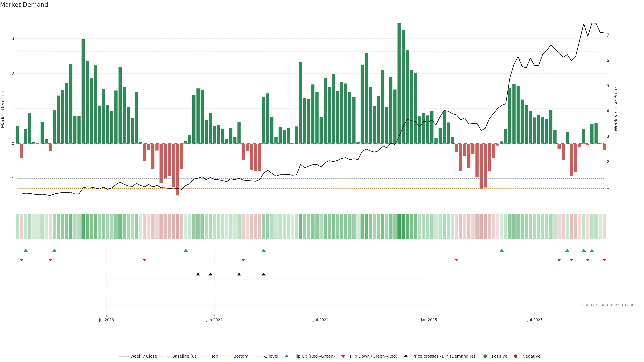Click the Weekly Close Price axis title

point(616,109)
